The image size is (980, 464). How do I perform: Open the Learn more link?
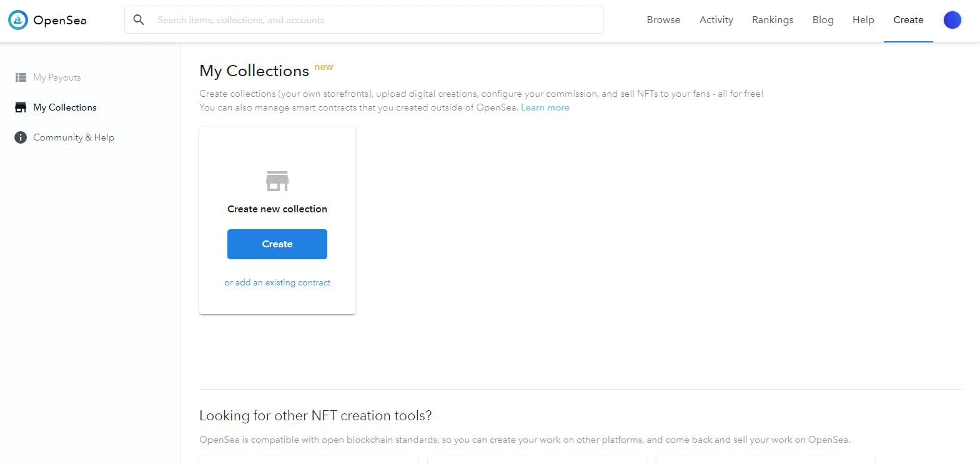pyautogui.click(x=545, y=107)
